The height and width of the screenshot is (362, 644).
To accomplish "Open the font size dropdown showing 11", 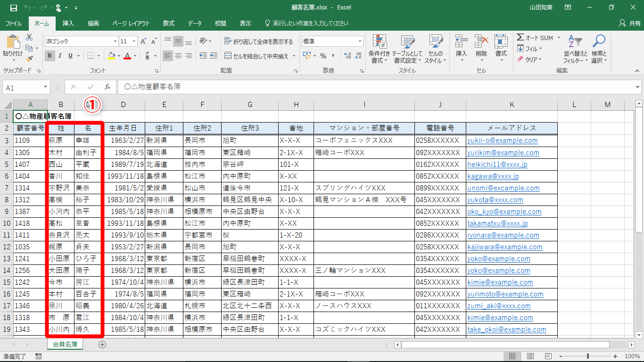I will tap(134, 41).
